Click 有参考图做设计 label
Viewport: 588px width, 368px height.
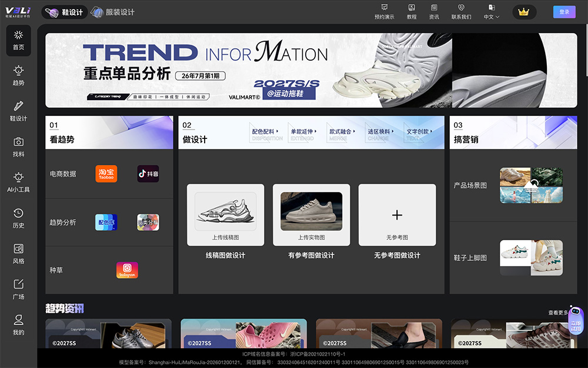coord(311,256)
